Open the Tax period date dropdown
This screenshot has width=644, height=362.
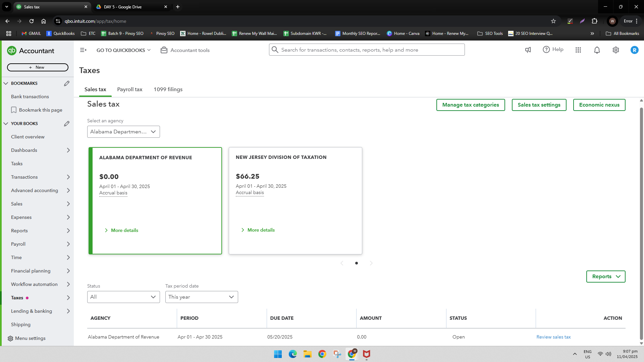click(x=202, y=297)
